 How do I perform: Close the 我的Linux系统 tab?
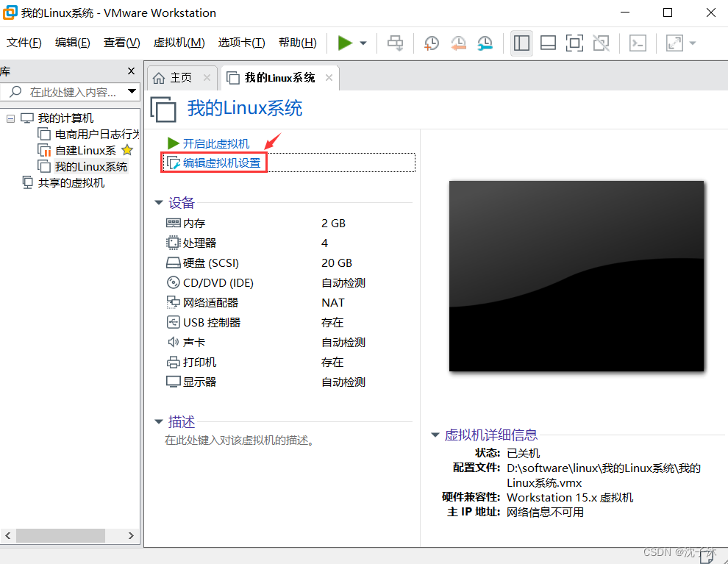tap(329, 77)
